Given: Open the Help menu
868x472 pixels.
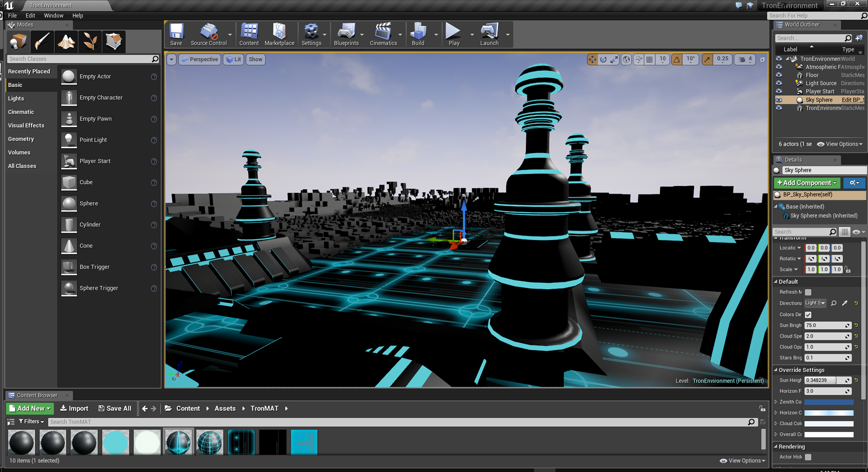Looking at the screenshot, I should 78,15.
